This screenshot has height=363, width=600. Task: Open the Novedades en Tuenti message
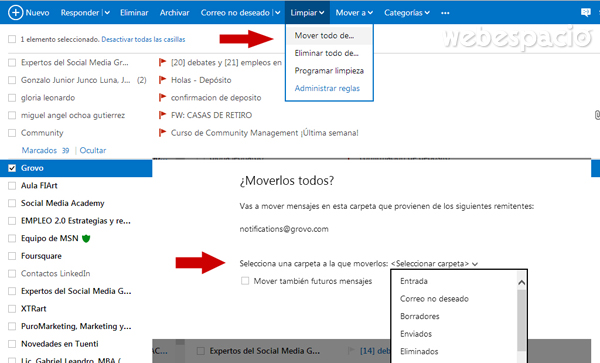pyautogui.click(x=60, y=344)
